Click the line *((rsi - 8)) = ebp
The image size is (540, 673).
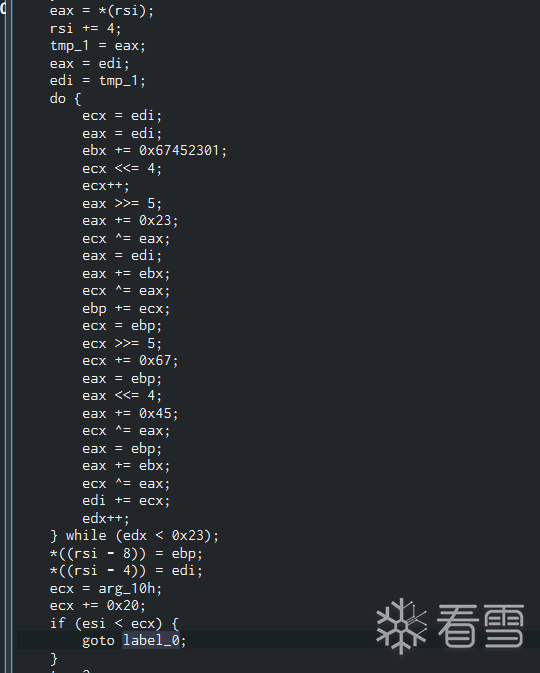(126, 553)
